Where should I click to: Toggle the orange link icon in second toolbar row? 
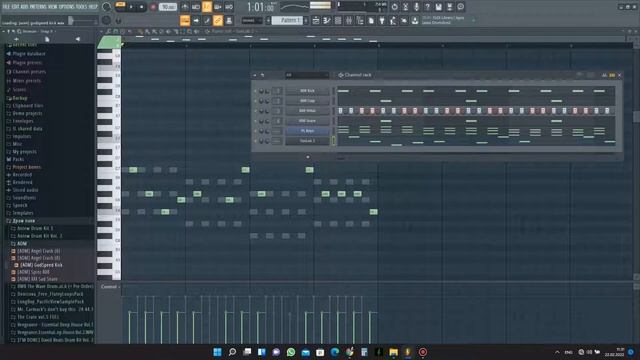coord(218,20)
